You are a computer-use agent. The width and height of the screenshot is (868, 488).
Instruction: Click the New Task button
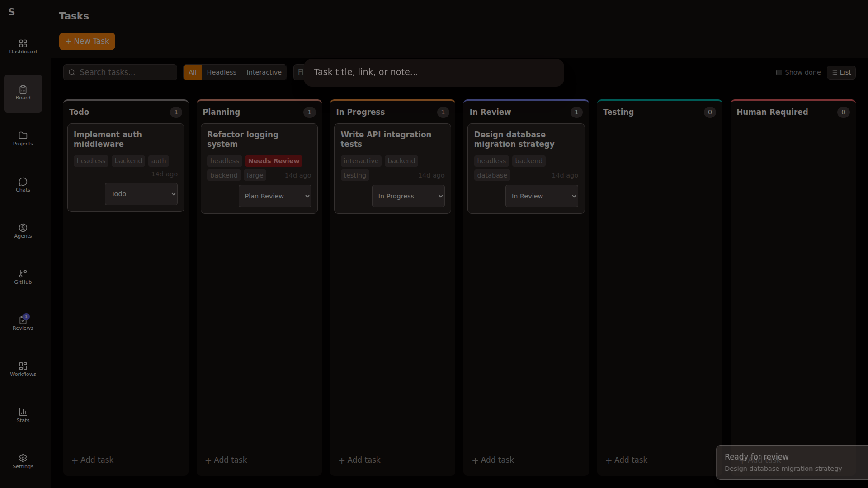tap(87, 41)
